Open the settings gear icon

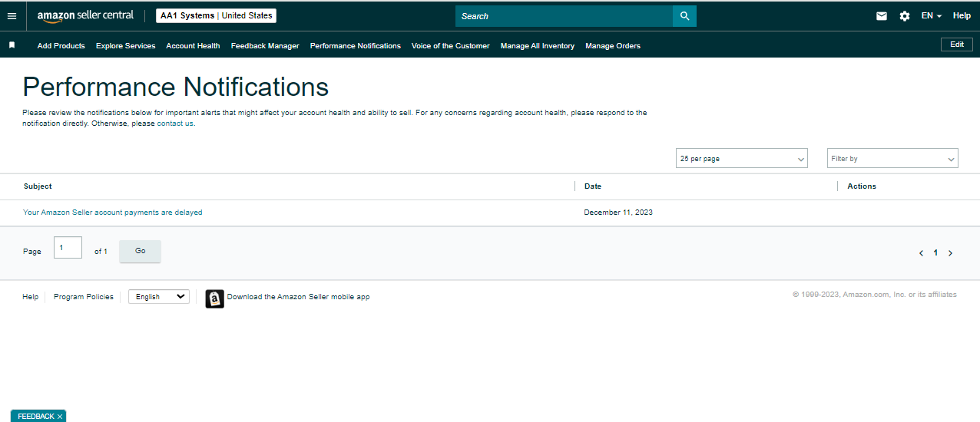tap(905, 16)
